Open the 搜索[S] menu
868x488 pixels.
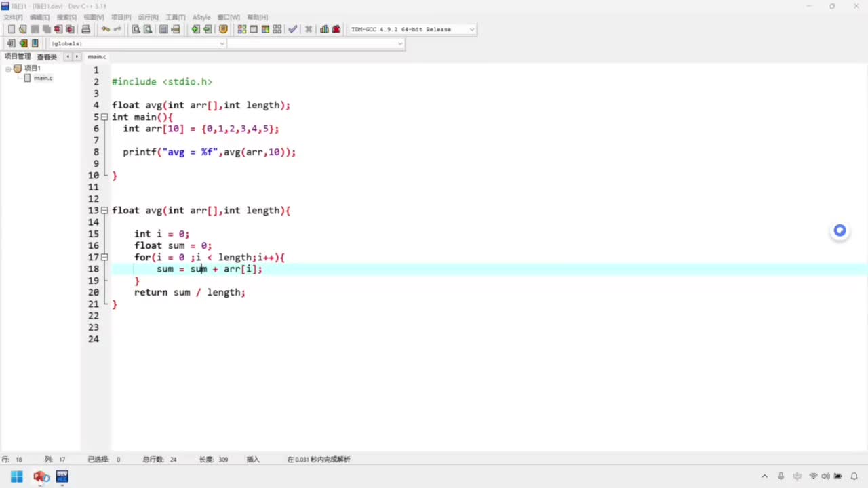pyautogui.click(x=66, y=17)
